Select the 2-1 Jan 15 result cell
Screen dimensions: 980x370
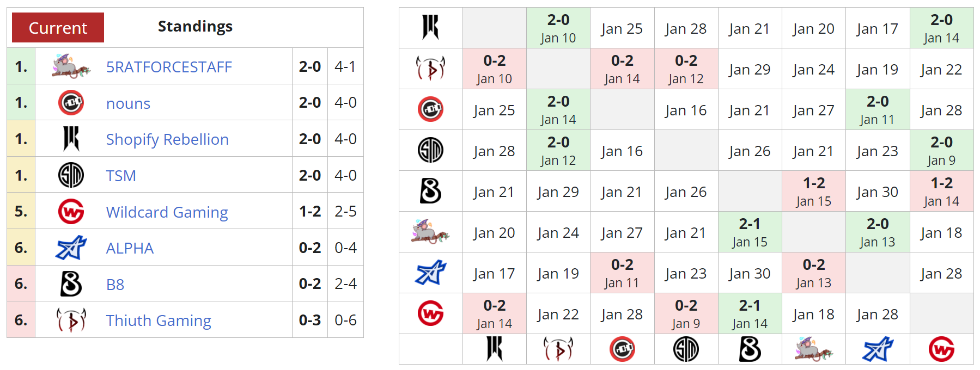(x=750, y=232)
